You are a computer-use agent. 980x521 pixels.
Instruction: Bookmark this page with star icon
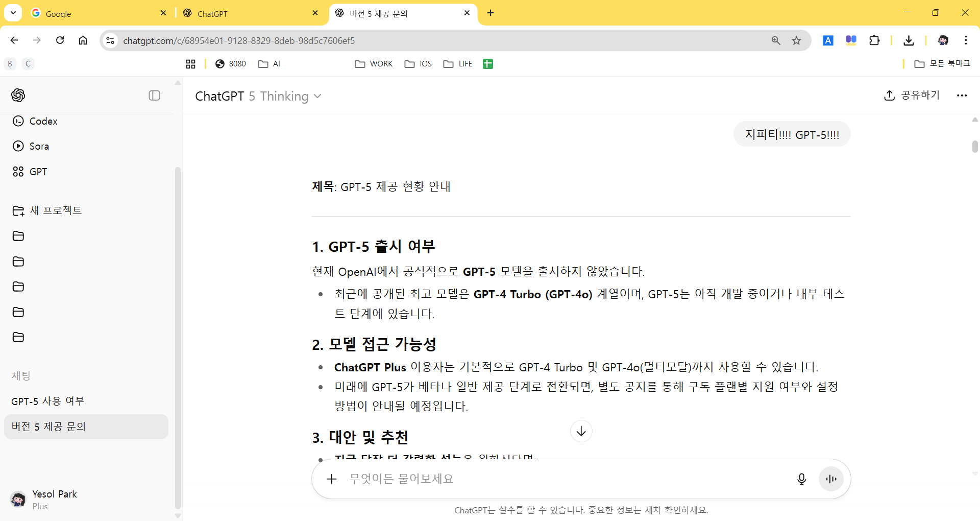pos(796,40)
